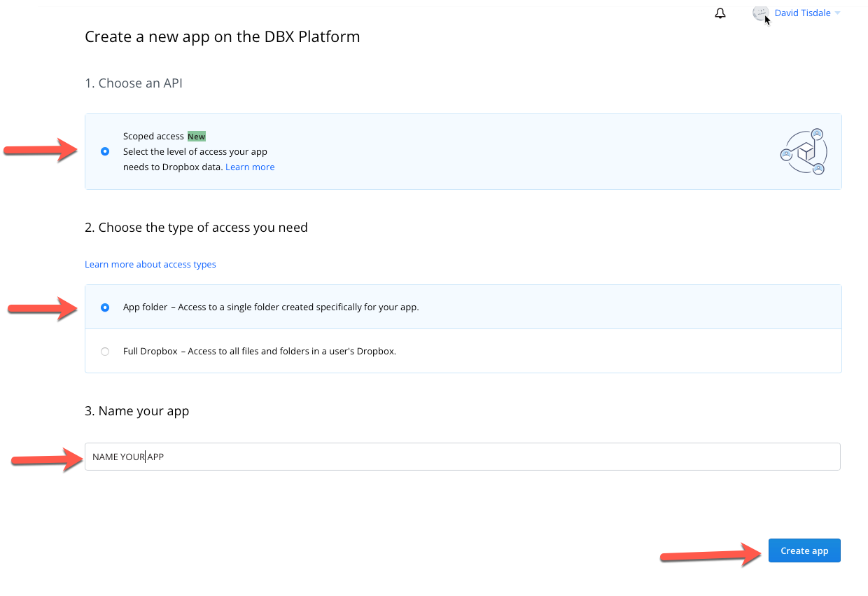This screenshot has width=868, height=596.
Task: Open the Learn more link under Scoped access
Action: click(x=250, y=167)
